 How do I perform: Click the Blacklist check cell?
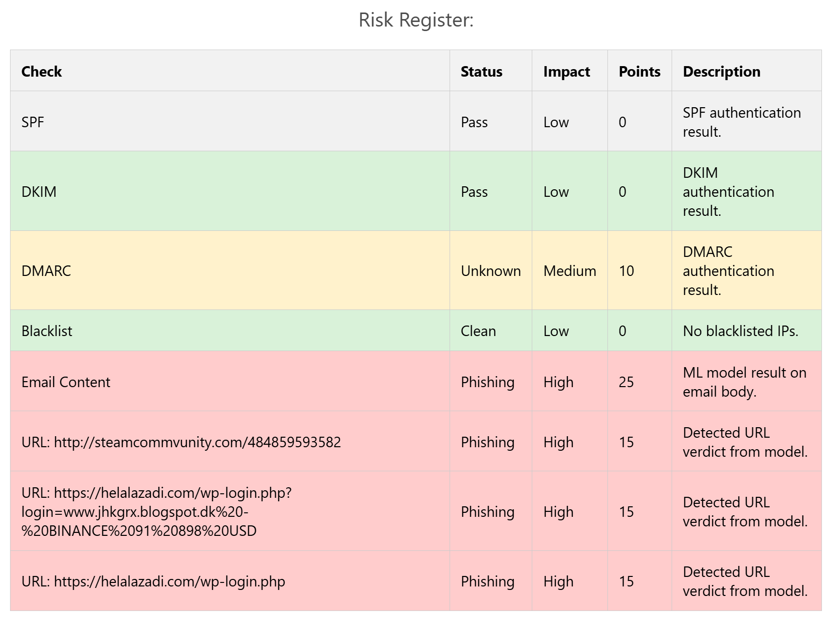47,331
